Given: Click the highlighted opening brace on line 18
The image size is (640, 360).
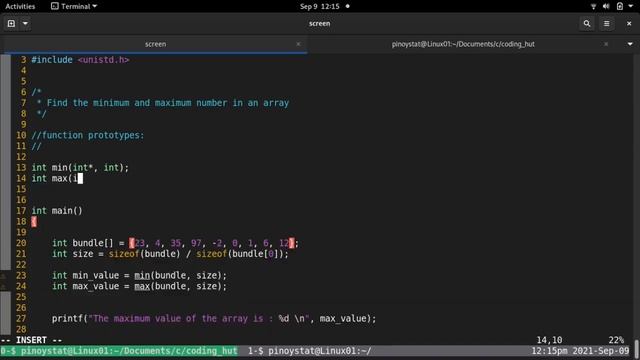Looking at the screenshot, I should [x=34, y=222].
